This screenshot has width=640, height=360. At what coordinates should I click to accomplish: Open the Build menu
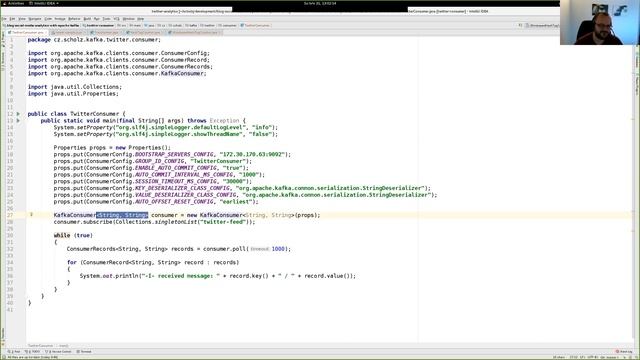click(87, 19)
